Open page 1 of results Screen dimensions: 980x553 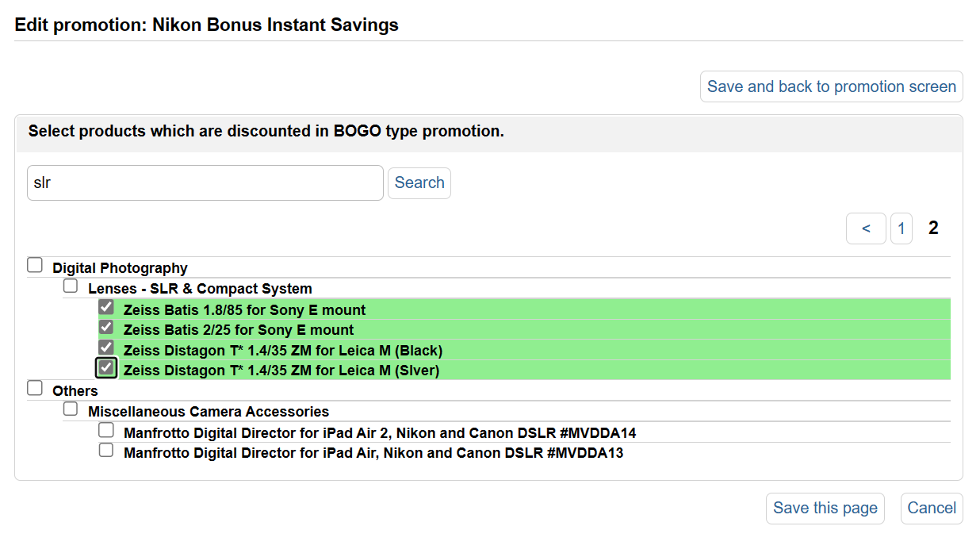(902, 228)
